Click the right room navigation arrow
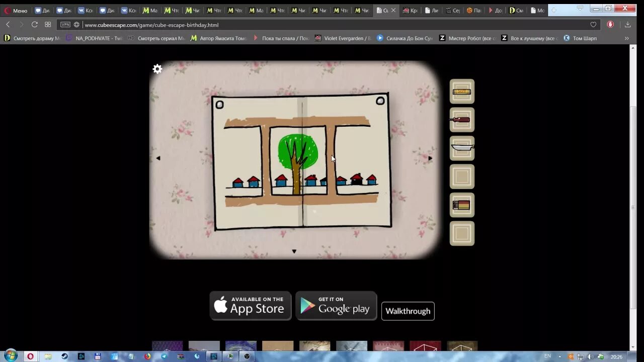 coord(430,158)
